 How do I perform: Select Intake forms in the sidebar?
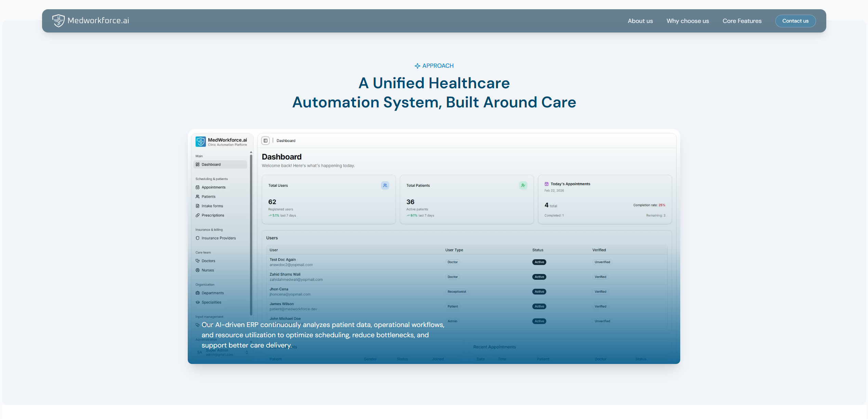click(x=212, y=206)
